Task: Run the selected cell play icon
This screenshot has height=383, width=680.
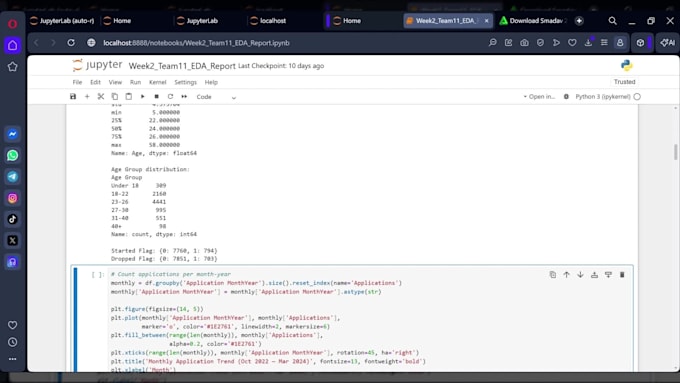Action: 142,96
